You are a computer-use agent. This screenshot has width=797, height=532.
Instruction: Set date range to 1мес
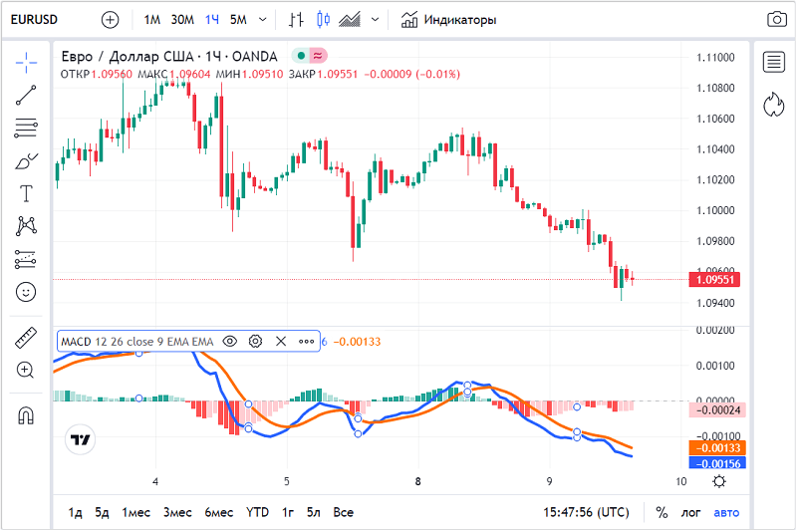[x=136, y=512]
